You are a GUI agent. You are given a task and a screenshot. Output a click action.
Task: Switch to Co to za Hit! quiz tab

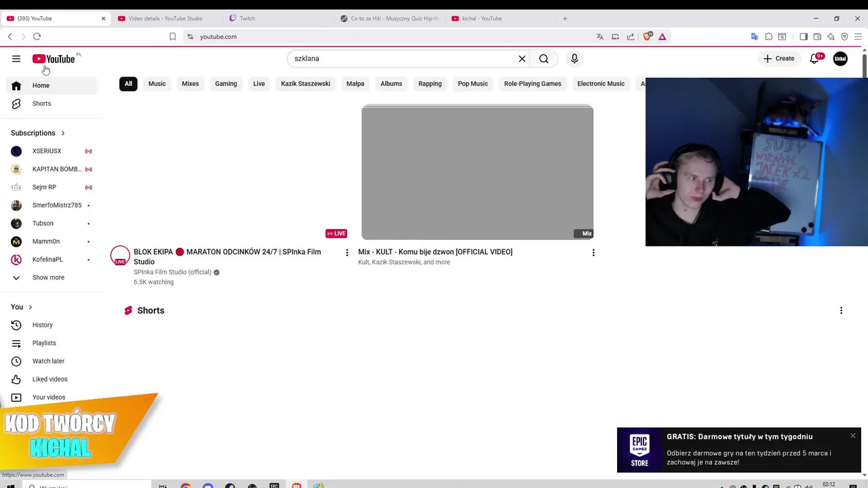tap(391, 18)
